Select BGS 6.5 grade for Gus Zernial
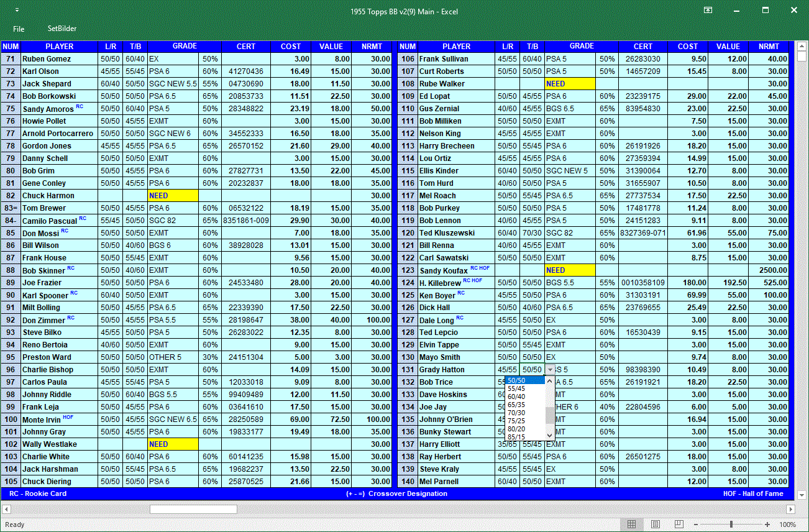The height and width of the screenshot is (532, 809). pos(570,109)
